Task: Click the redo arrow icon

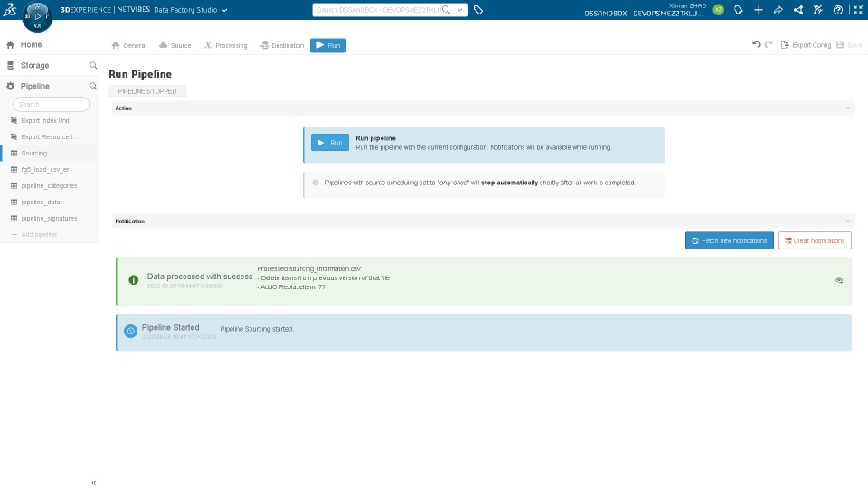Action: (x=769, y=45)
